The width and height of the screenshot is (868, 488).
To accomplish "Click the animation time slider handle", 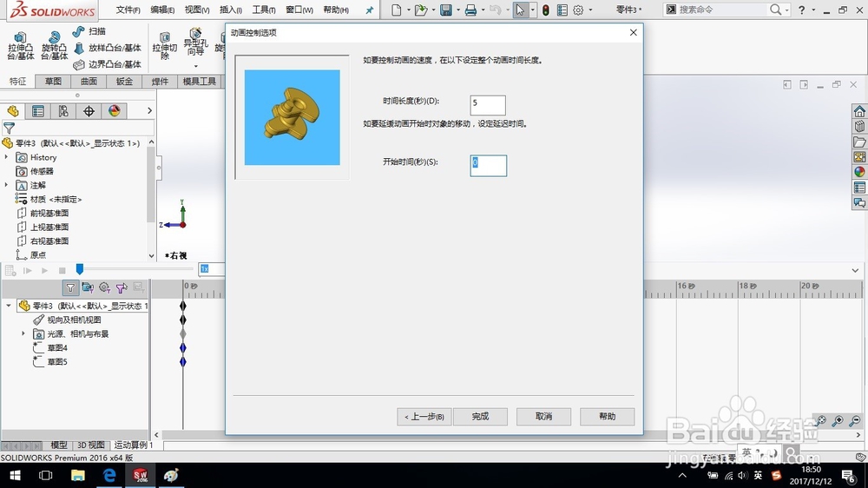I will click(80, 269).
